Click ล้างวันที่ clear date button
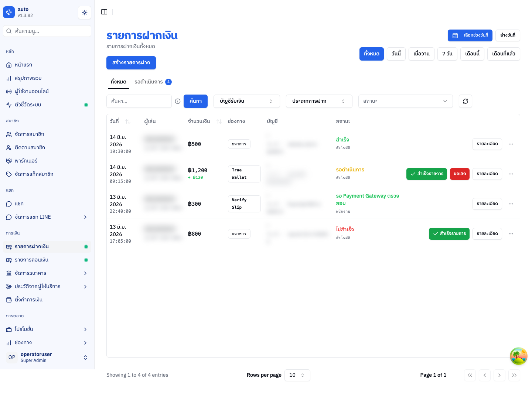 point(508,35)
